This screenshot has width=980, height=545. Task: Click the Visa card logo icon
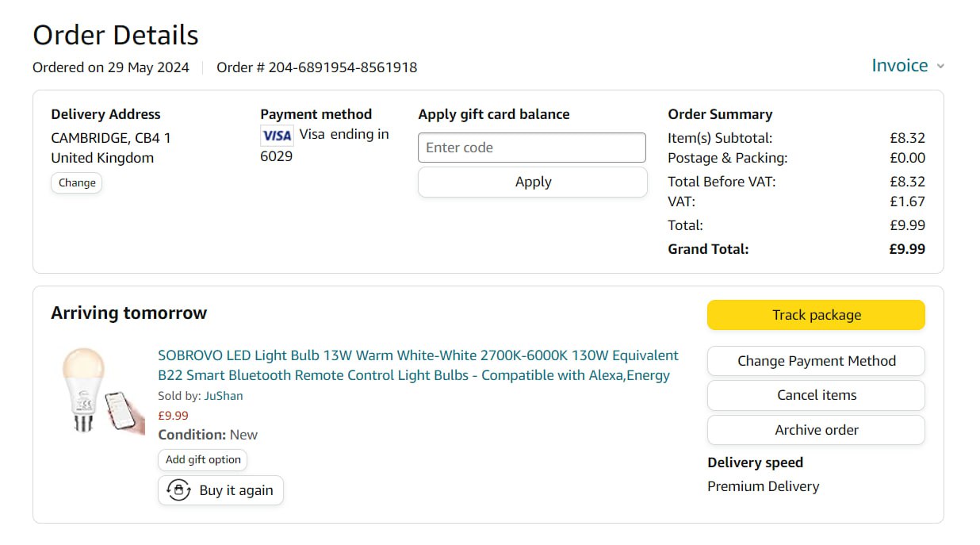tap(277, 136)
